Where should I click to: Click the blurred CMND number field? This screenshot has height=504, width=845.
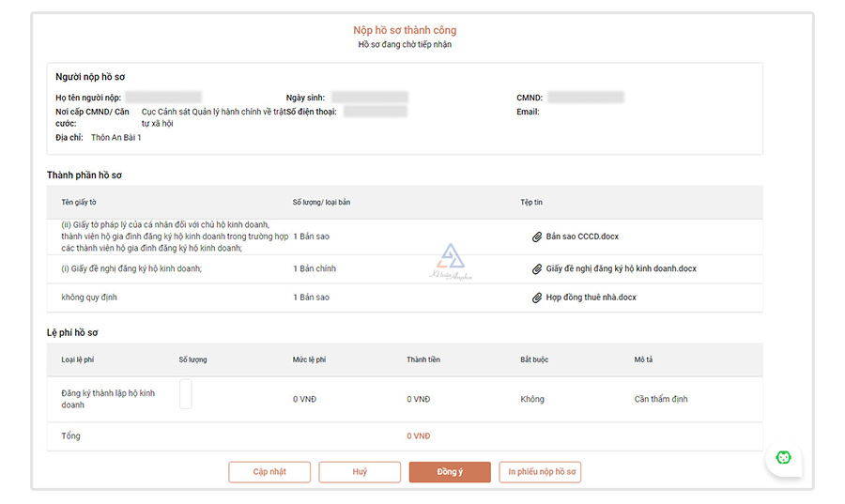[x=585, y=97]
